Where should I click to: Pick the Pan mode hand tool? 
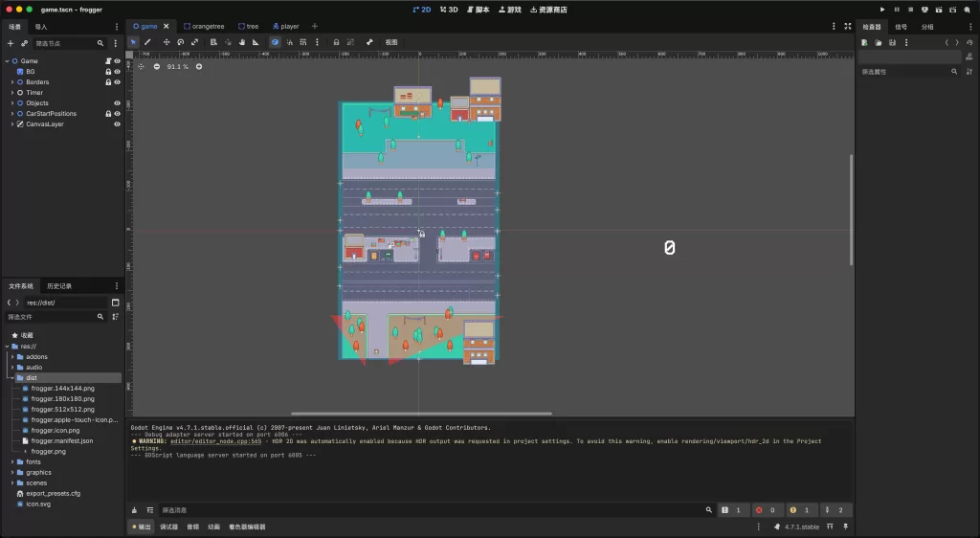[x=242, y=42]
